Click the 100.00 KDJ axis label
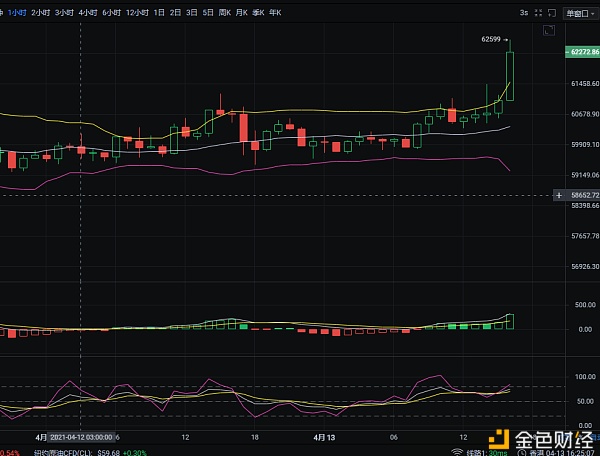The width and height of the screenshot is (600, 456). [585, 377]
